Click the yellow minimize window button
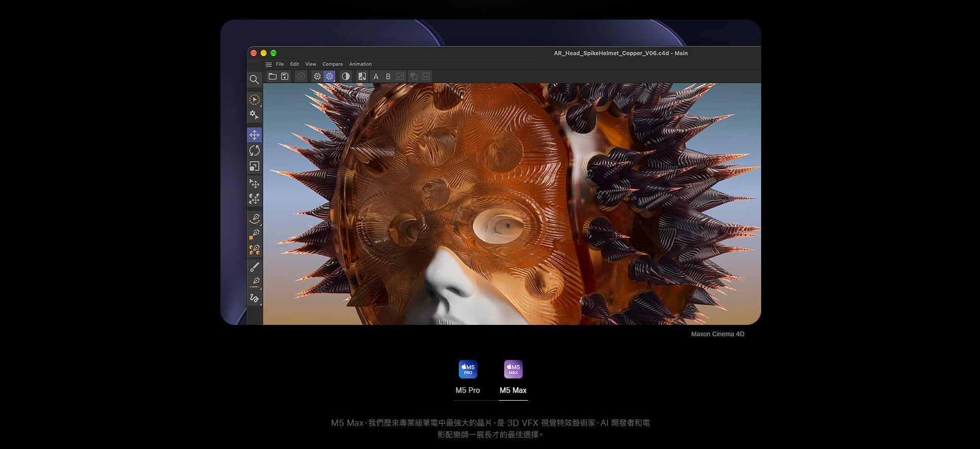This screenshot has height=449, width=980. (x=264, y=53)
